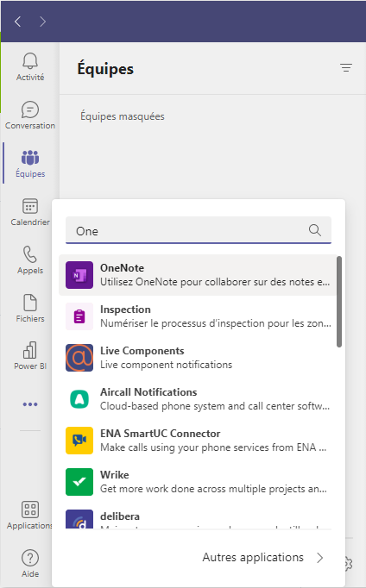Click the Équipes page heading
366x588 pixels.
coord(105,69)
